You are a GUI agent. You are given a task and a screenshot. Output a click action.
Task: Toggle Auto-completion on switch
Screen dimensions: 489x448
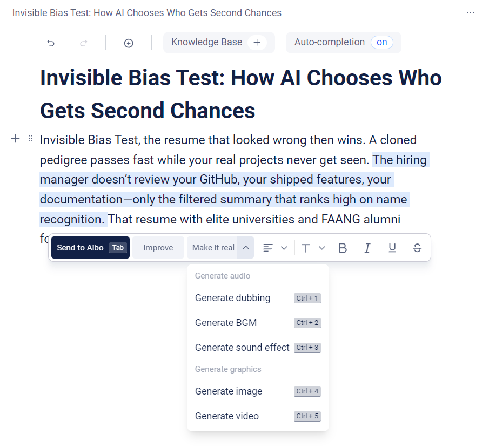tap(381, 43)
